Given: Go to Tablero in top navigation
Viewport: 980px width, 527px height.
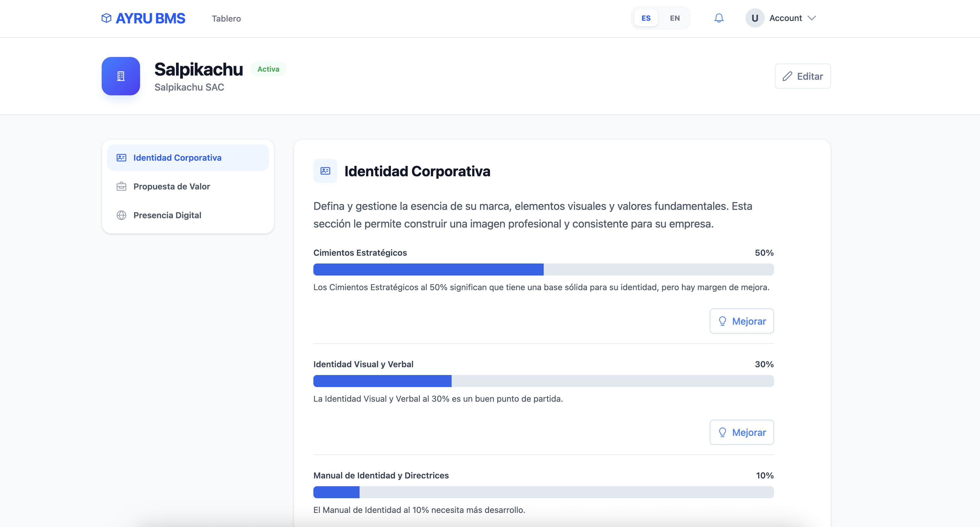Looking at the screenshot, I should (226, 19).
